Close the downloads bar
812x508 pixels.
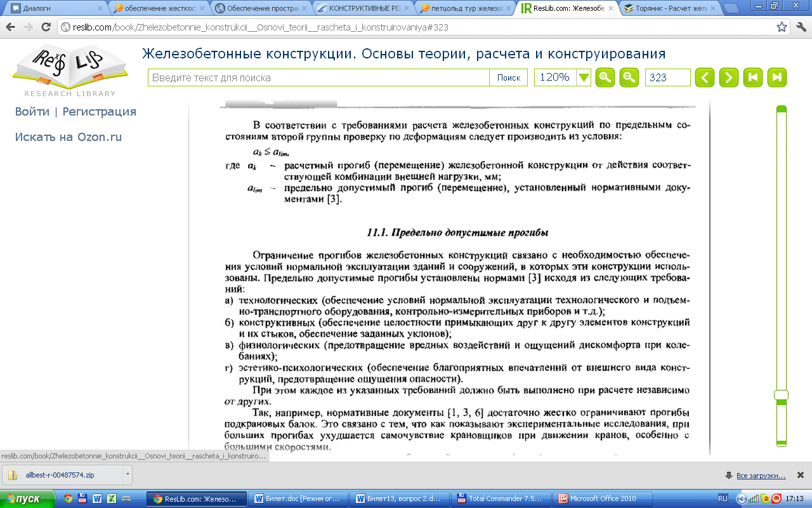[801, 475]
